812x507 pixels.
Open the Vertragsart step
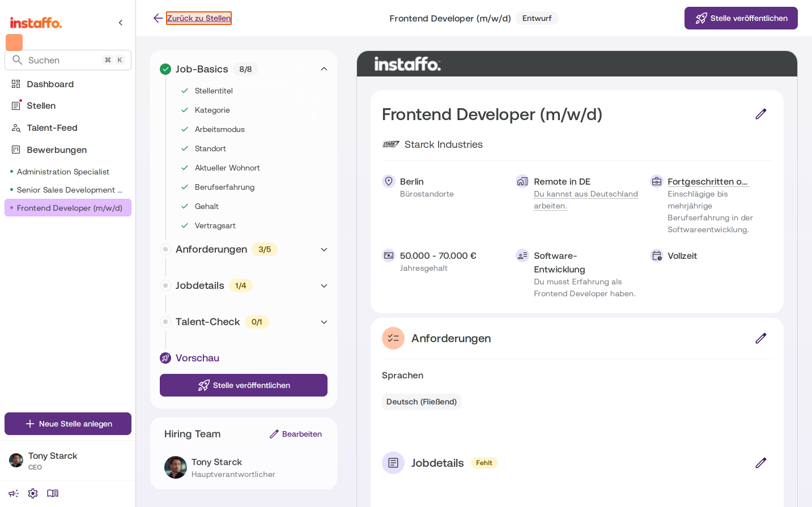click(215, 225)
